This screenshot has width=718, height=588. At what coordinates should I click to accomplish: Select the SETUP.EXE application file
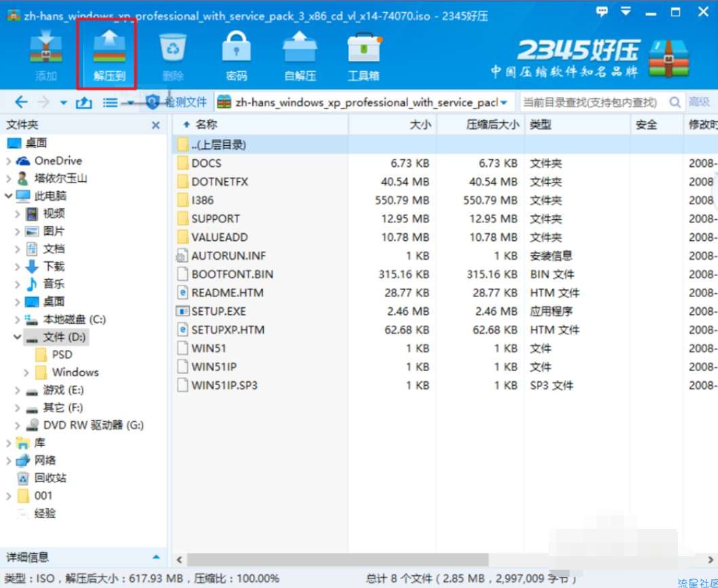(218, 311)
